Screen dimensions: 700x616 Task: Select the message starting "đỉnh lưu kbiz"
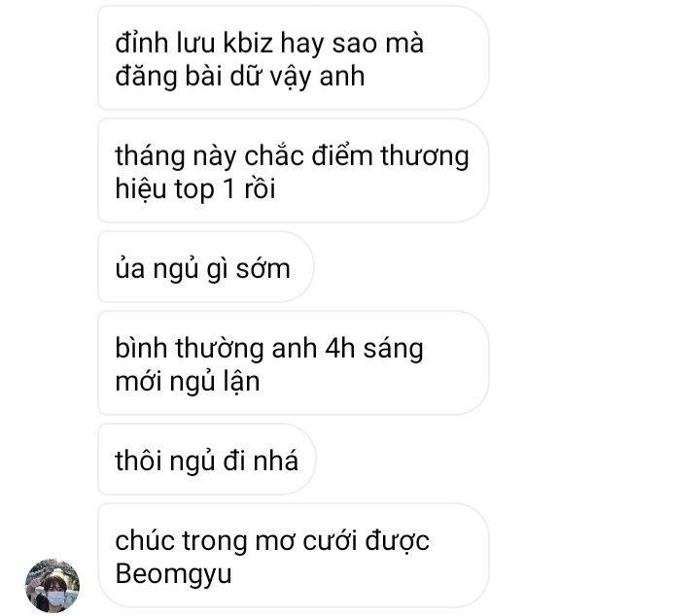tap(293, 58)
